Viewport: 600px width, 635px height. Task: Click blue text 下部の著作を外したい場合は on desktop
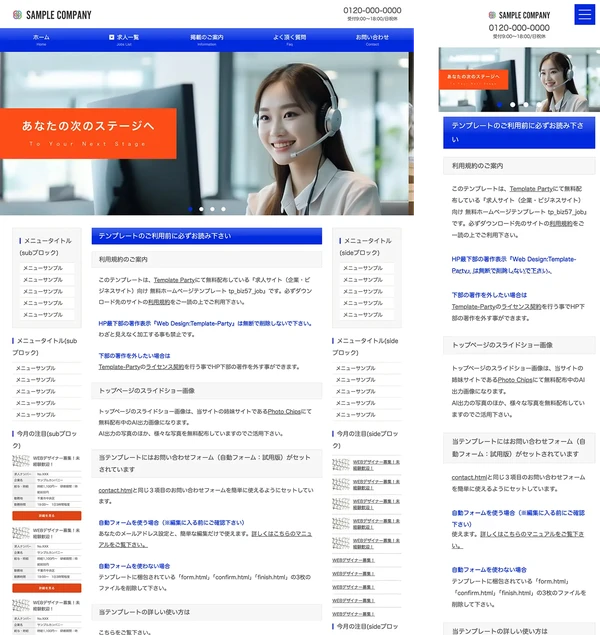[x=134, y=356]
